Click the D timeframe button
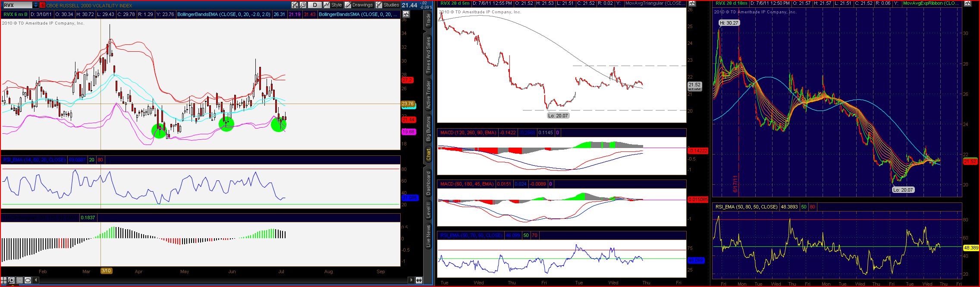980x287 pixels. click(x=315, y=5)
